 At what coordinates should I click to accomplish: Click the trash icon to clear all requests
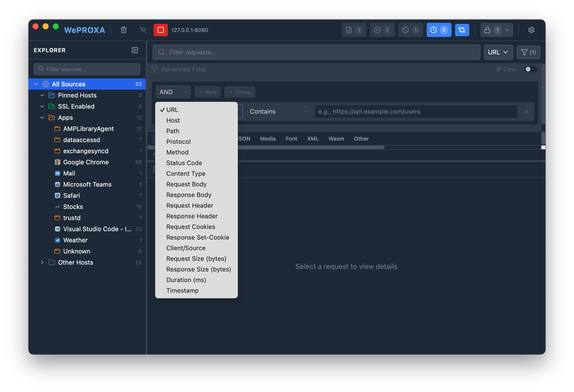click(x=123, y=30)
